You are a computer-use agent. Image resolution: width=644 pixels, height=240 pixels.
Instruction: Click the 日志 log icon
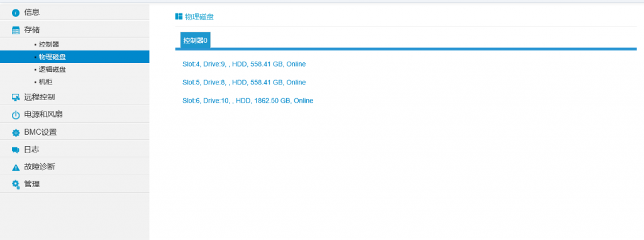click(16, 150)
